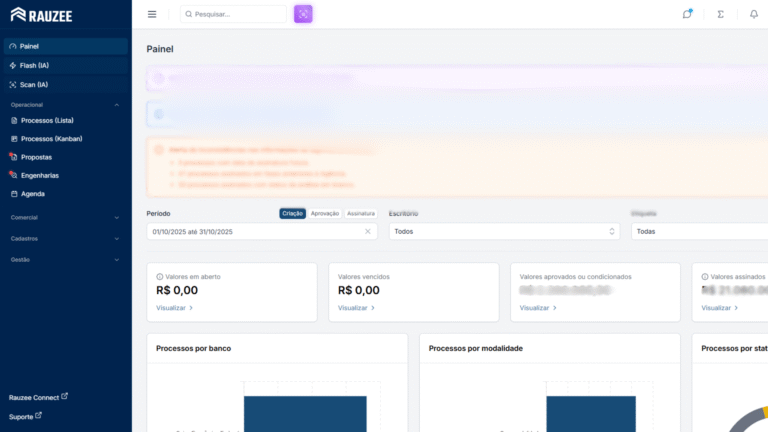This screenshot has height=432, width=768.
Task: Click the sigma summary icon
Action: (x=720, y=14)
